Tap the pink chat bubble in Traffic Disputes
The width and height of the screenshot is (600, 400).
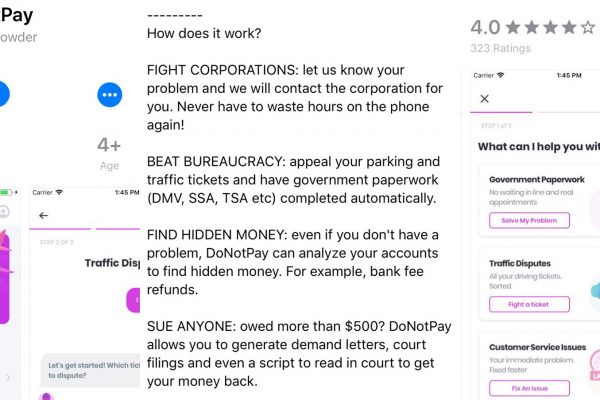point(133,300)
